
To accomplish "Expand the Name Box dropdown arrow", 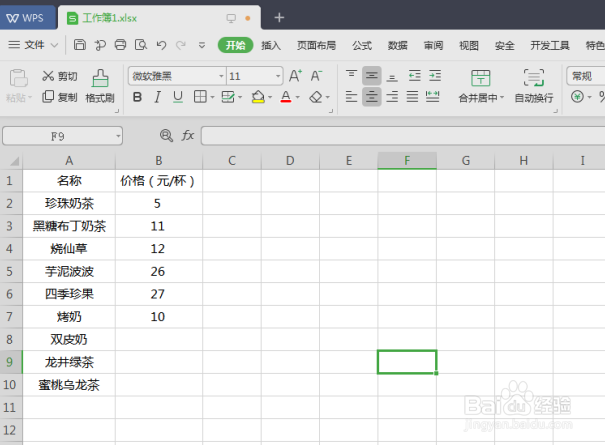I will tap(118, 136).
